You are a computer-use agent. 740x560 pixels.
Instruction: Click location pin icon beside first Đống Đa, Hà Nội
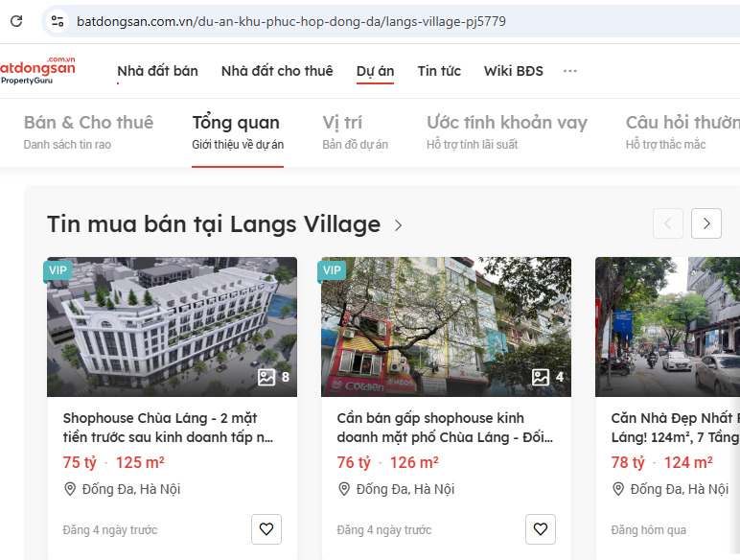[70, 489]
